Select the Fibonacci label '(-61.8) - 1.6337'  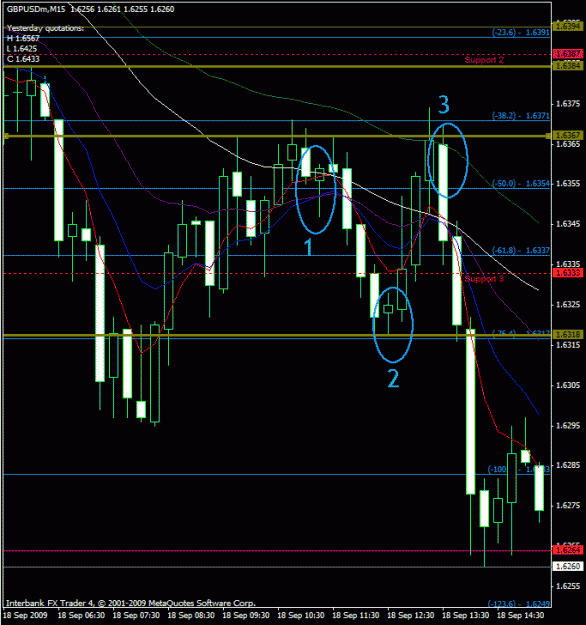521,250
